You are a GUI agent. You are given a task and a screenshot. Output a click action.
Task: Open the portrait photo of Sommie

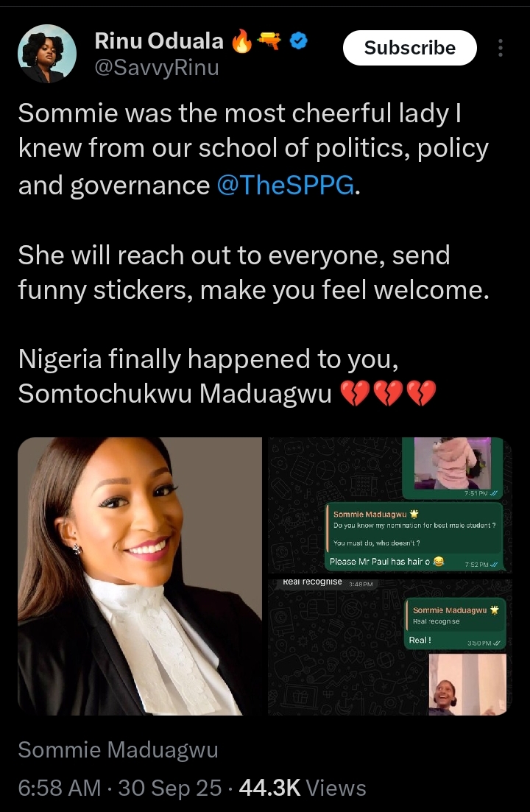(x=140, y=576)
